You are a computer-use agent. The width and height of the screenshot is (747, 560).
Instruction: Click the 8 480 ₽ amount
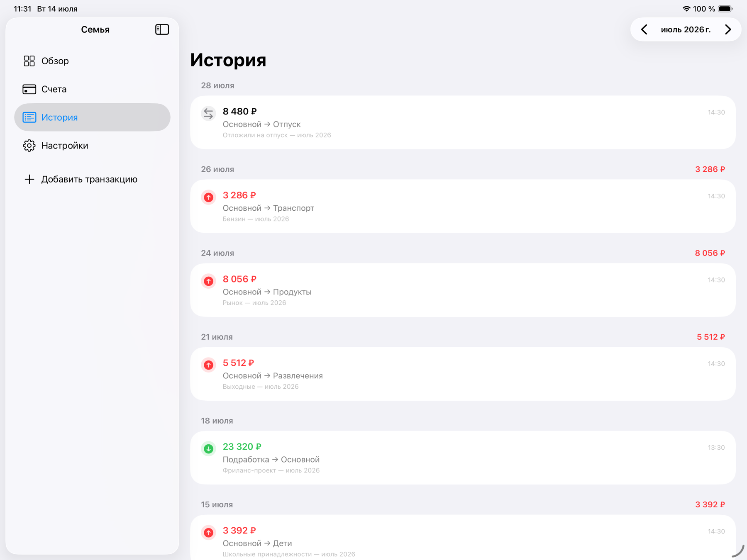point(240,112)
